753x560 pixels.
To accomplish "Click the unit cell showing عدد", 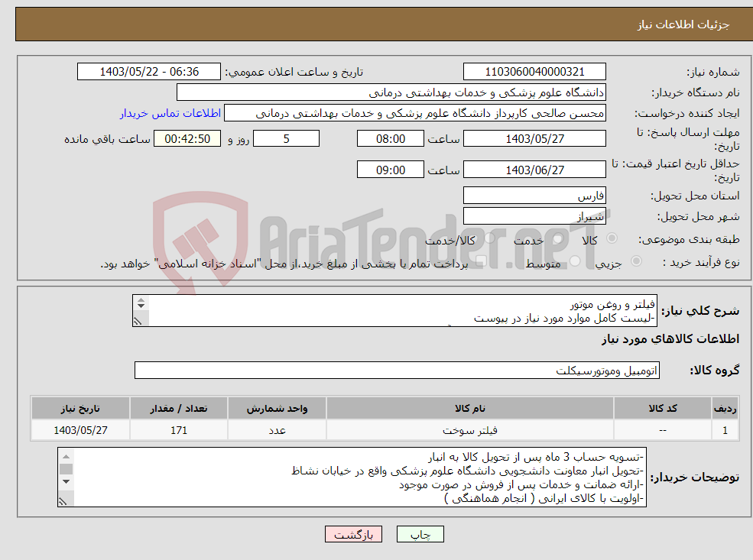I will pos(277,430).
